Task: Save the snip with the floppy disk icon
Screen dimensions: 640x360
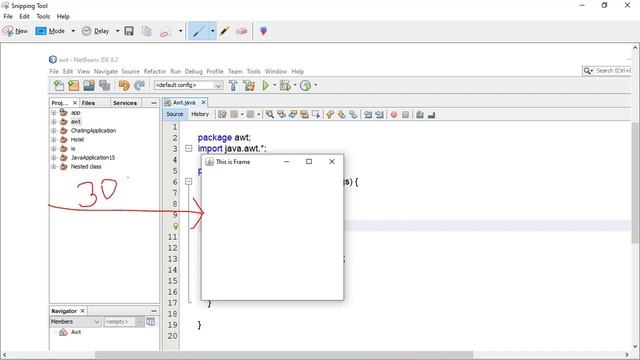Action: pos(129,31)
